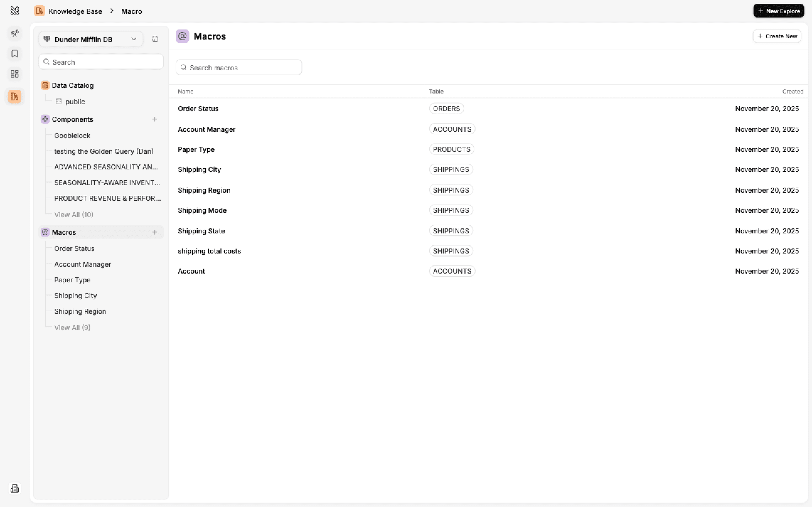Select the Macro breadcrumb entry
This screenshot has width=812, height=507.
(x=131, y=11)
